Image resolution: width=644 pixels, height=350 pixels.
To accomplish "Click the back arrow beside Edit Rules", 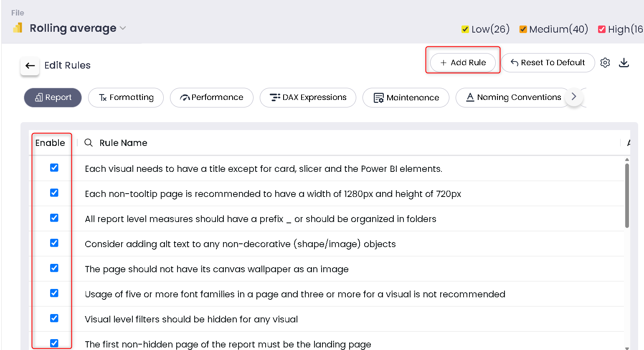I will [x=30, y=66].
